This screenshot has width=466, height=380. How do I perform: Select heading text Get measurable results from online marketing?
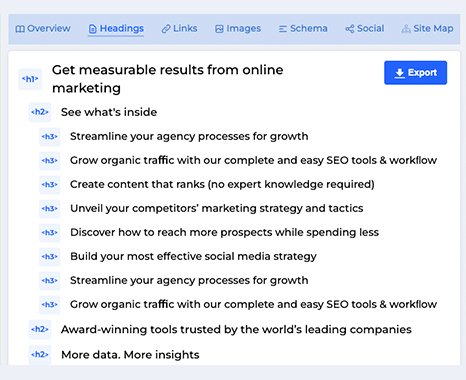[168, 79]
